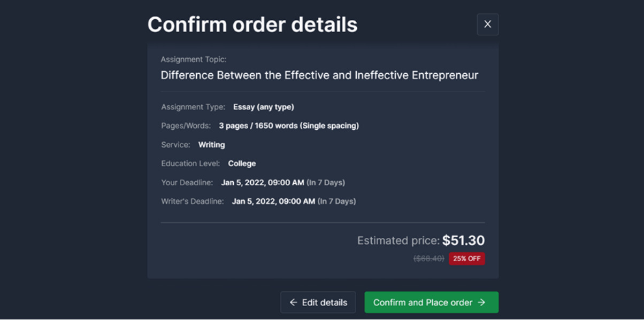This screenshot has height=320, width=644.
Task: Click the (In 7 Days) label next to Your Deadline
Action: click(x=325, y=182)
